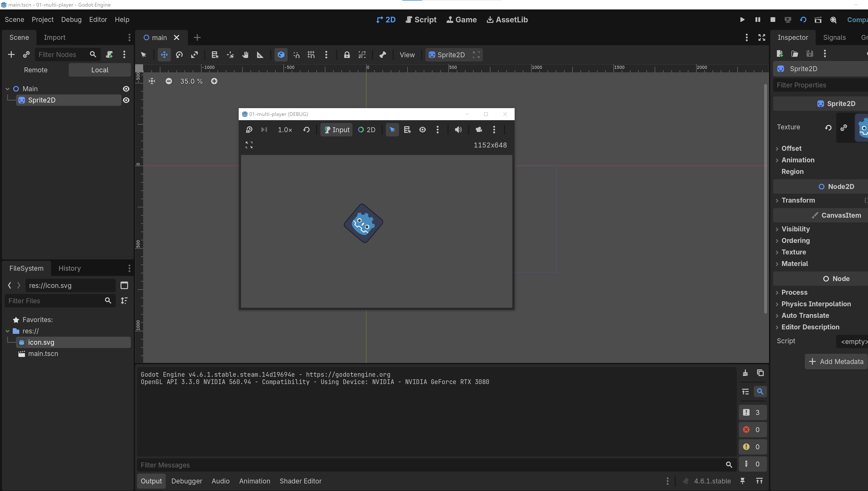Screen dimensions: 868x491
Task: Select the Rotate Mode tool
Action: 179,55
